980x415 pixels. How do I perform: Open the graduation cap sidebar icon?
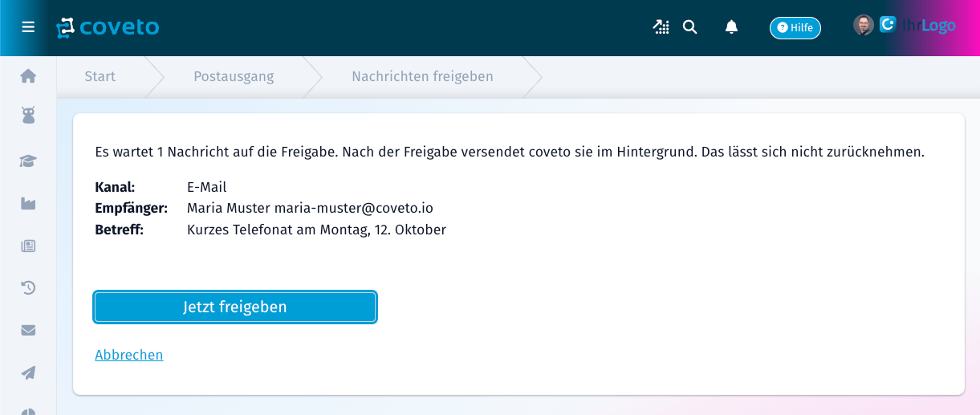pos(28,161)
